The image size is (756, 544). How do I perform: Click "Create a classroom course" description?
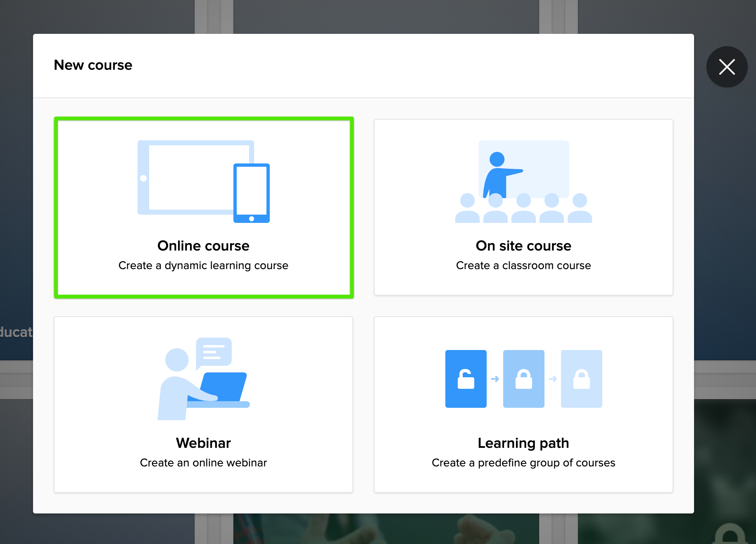coord(523,265)
